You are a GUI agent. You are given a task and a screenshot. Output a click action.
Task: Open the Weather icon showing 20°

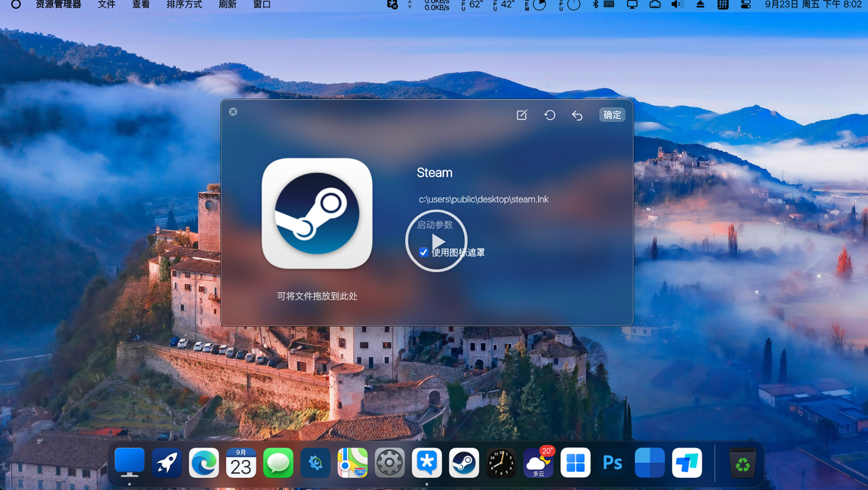coord(538,463)
